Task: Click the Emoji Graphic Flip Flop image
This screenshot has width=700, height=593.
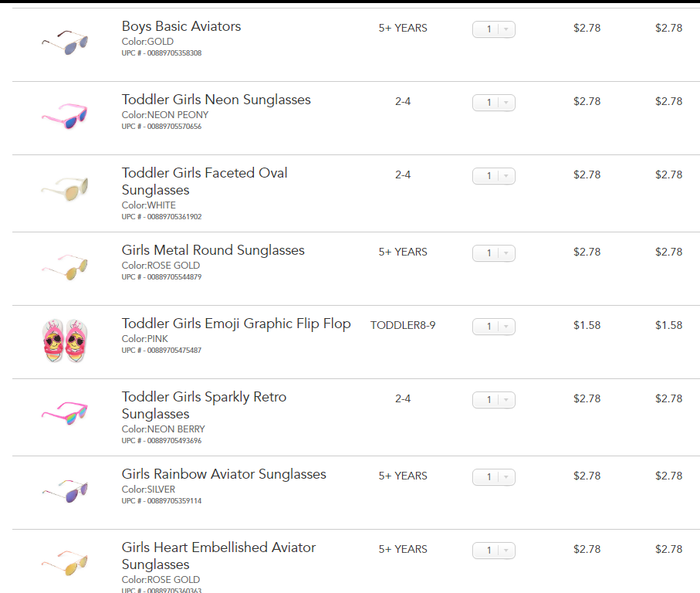Action: point(65,341)
